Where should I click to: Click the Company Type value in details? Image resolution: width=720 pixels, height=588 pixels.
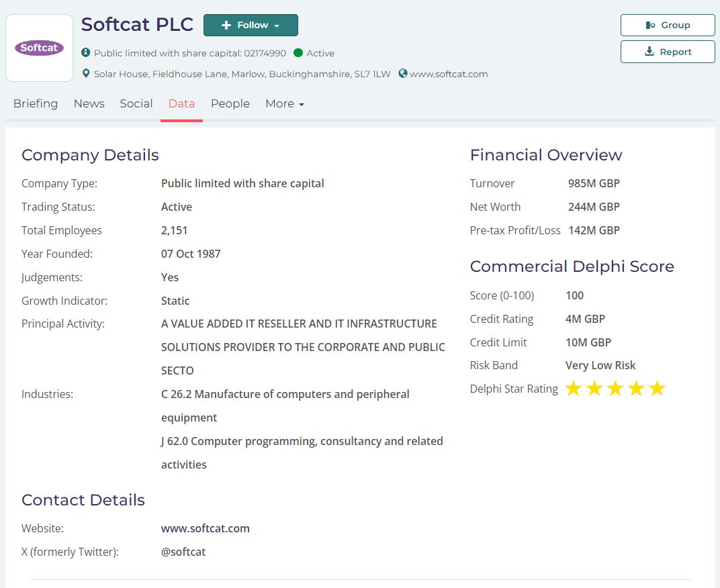tap(242, 184)
